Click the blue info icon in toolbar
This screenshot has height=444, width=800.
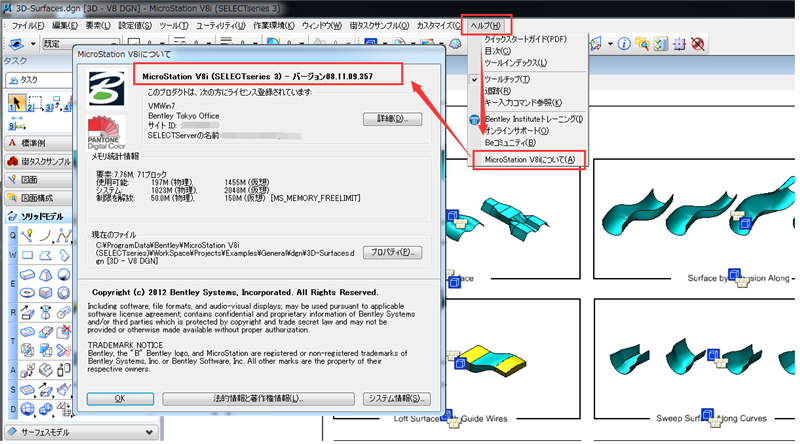(x=624, y=44)
